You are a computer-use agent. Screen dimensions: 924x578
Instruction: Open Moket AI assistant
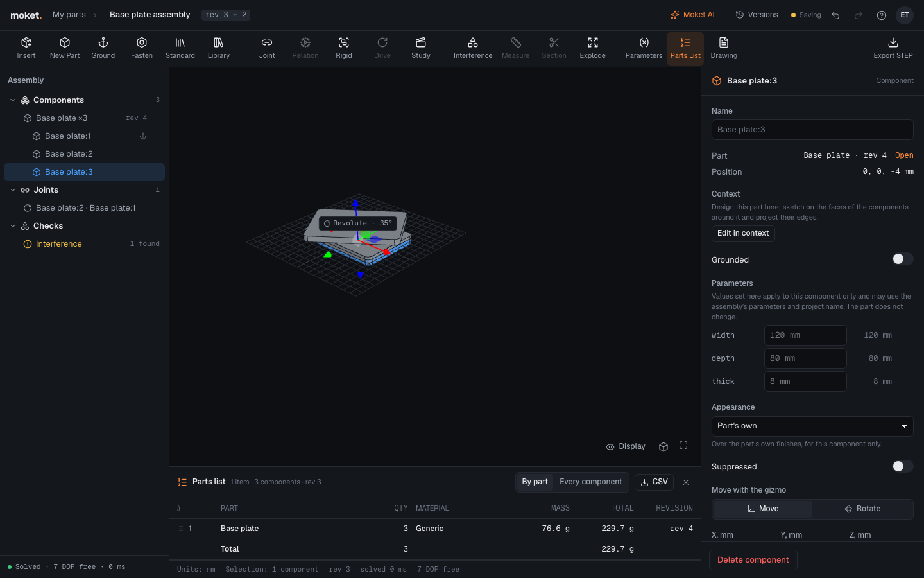(692, 15)
